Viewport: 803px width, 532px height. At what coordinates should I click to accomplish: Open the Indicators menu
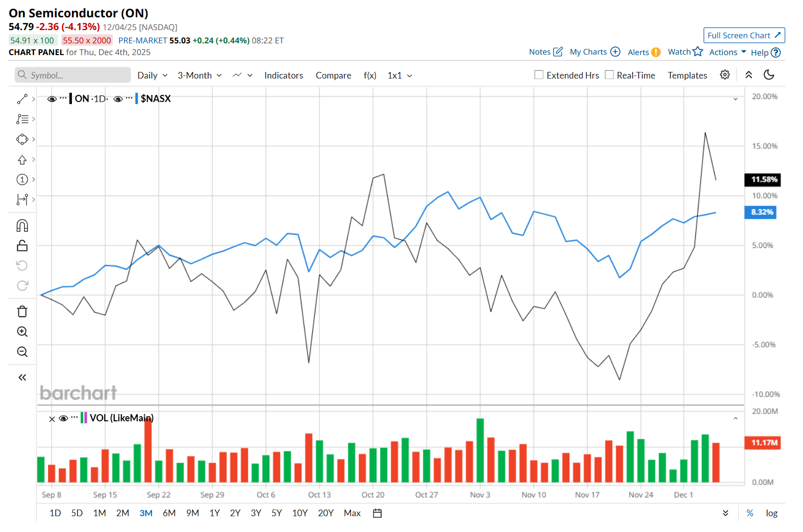(284, 75)
